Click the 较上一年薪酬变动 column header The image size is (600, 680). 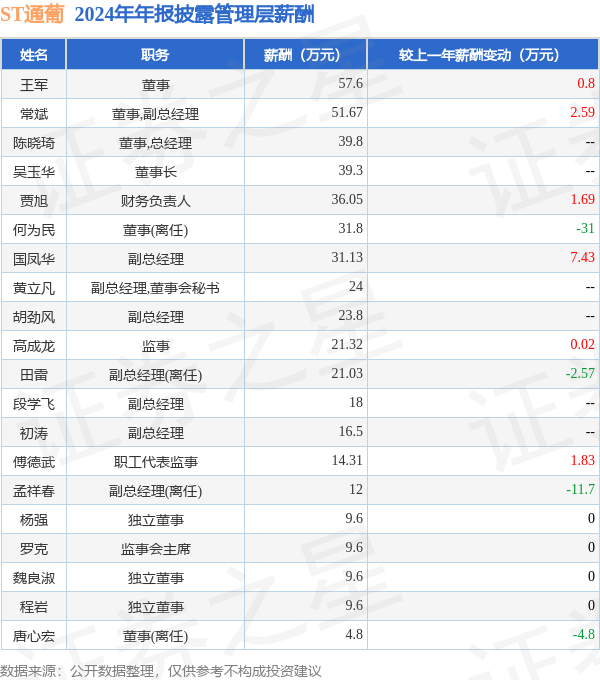point(483,55)
